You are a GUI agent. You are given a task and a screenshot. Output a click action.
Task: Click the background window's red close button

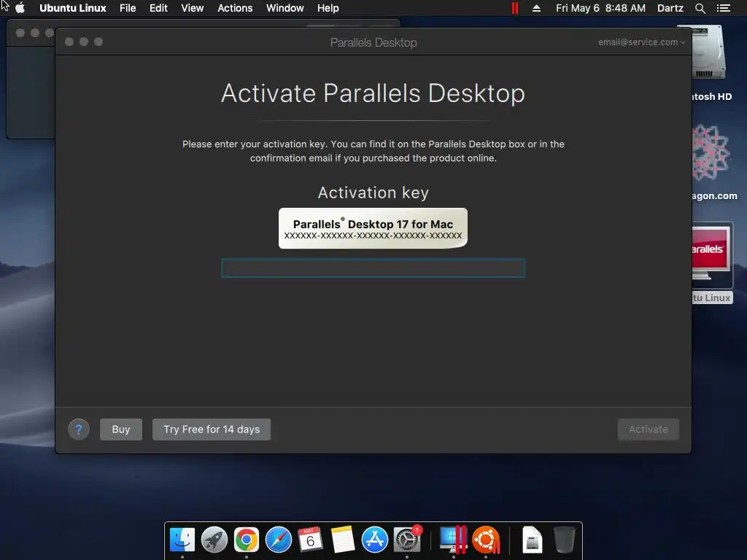[20, 33]
